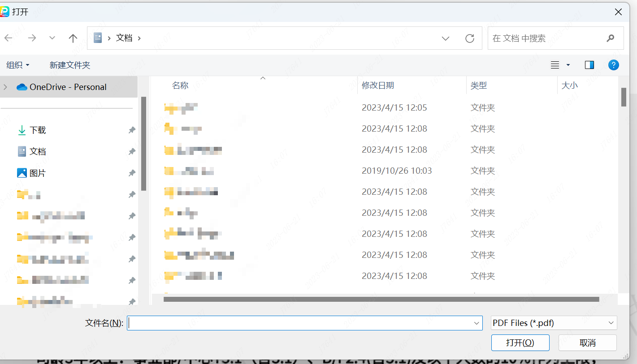Expand the OneDrive - Personal tree item
This screenshot has width=637, height=364.
[x=4, y=87]
